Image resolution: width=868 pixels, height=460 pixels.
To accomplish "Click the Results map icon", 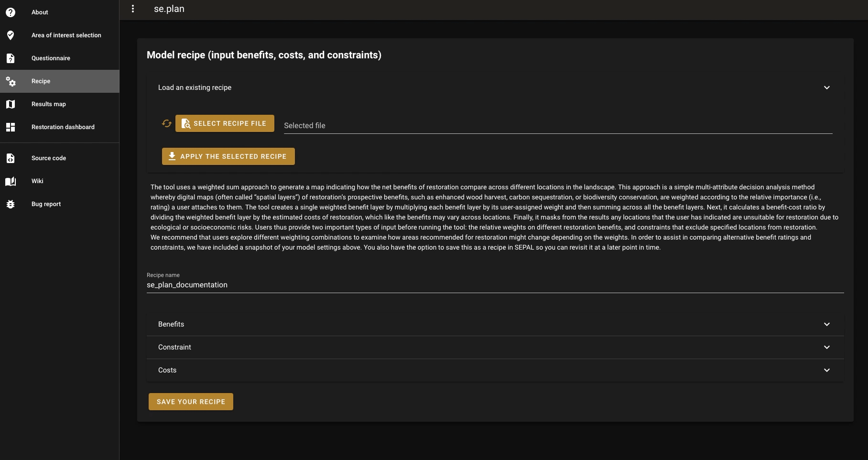I will (x=11, y=104).
